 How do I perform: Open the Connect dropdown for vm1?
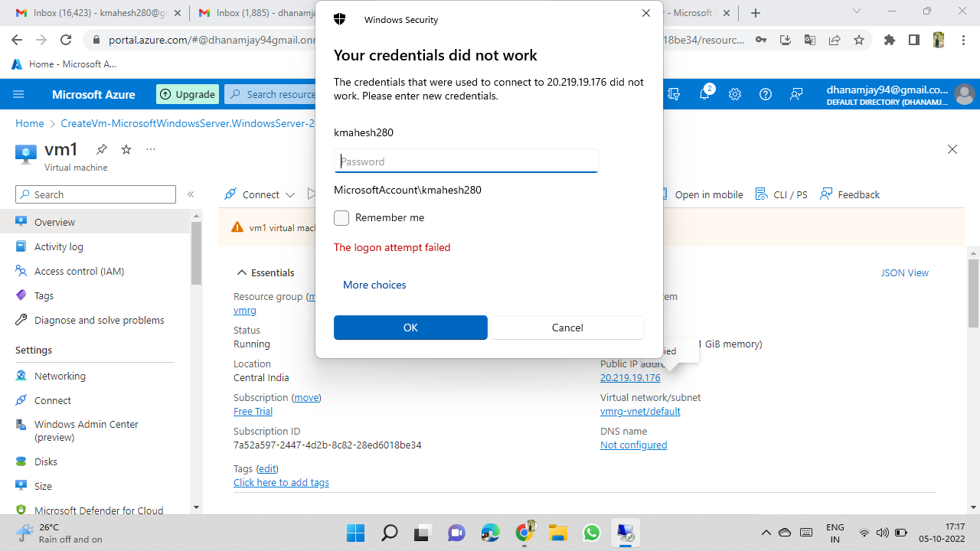tap(260, 194)
